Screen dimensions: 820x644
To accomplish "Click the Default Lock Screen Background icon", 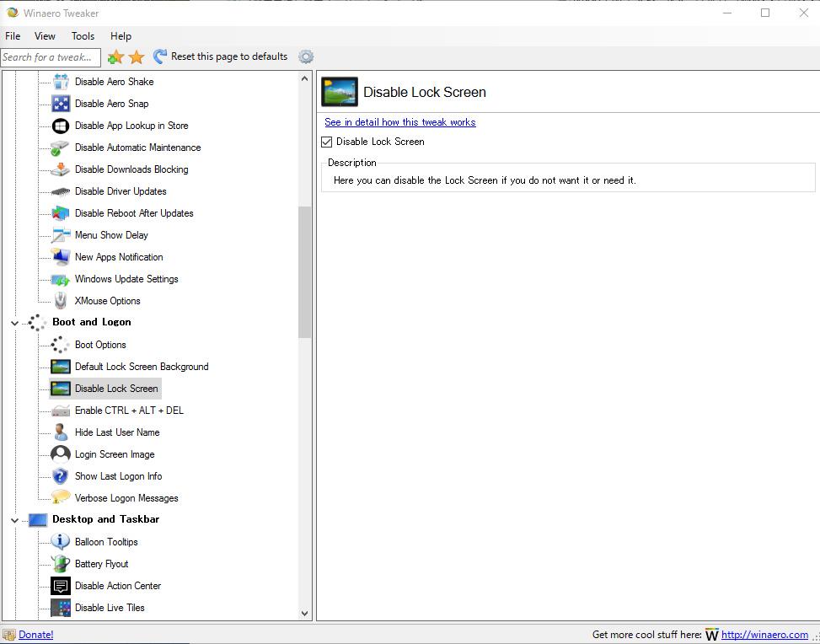I will click(x=61, y=367).
